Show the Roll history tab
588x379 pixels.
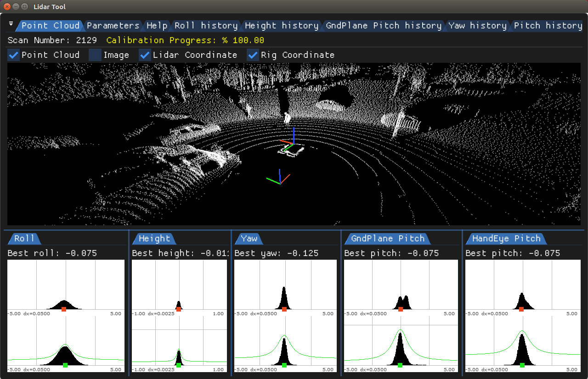tap(206, 26)
